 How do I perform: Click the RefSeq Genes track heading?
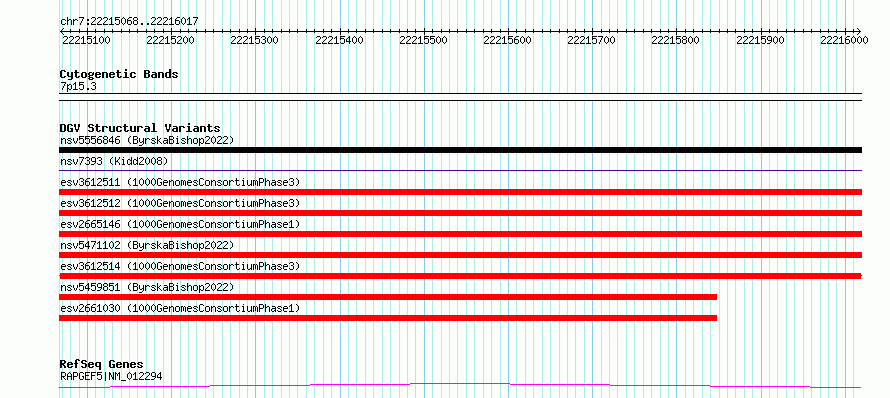(x=102, y=365)
